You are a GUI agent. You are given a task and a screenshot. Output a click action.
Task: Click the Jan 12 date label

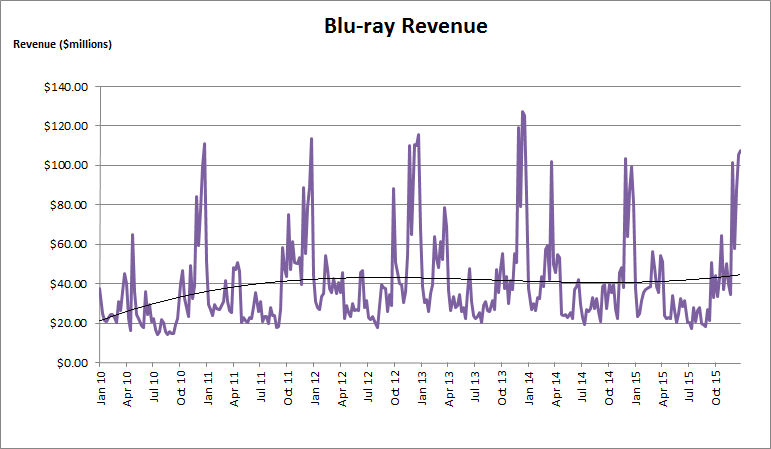[315, 388]
